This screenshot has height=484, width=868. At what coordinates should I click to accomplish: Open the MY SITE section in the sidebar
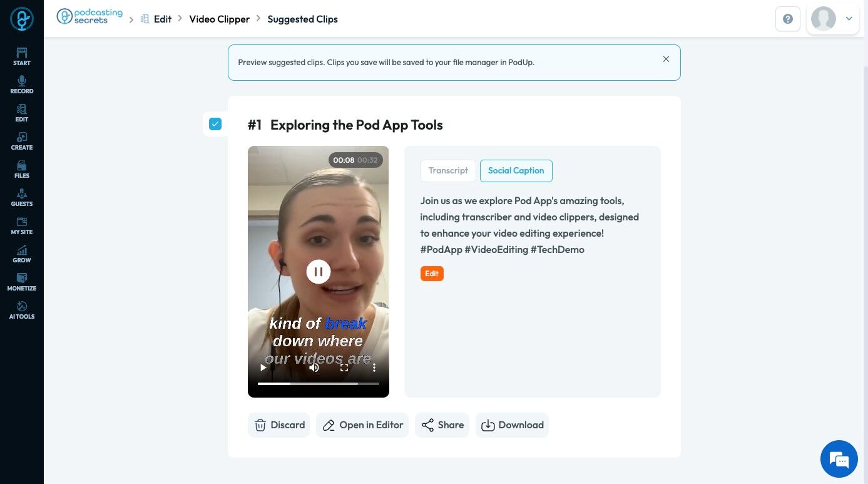click(22, 225)
